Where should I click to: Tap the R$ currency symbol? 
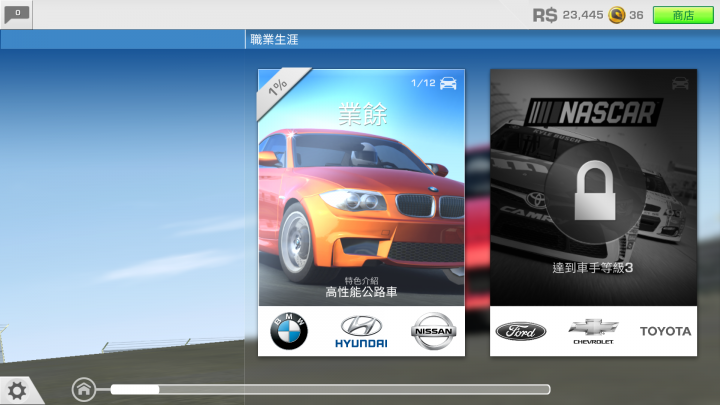tap(545, 15)
